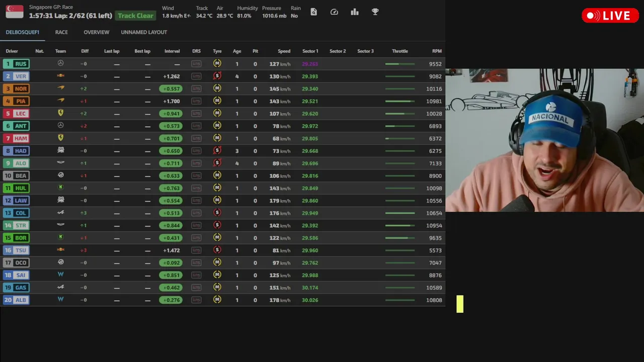Click the Singapore flag icon
Image resolution: width=644 pixels, height=362 pixels.
[15, 12]
